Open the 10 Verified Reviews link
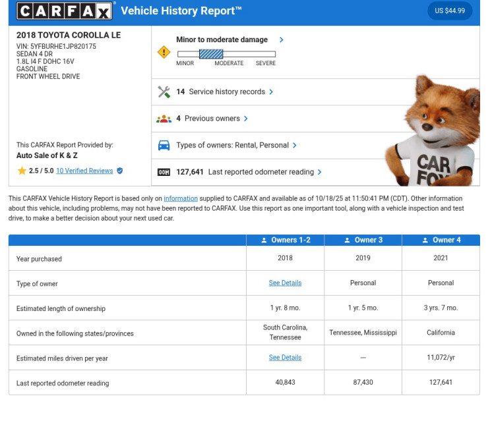Screen dimensions: 490x448 click(x=84, y=171)
